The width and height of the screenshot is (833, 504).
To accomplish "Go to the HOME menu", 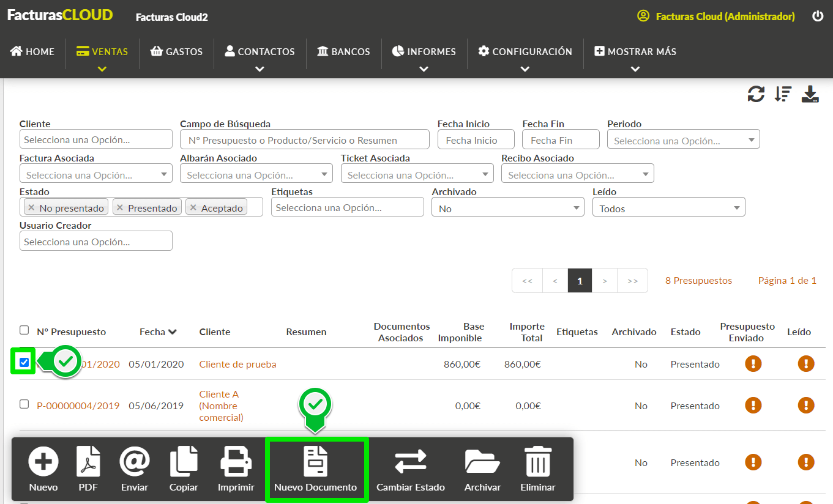I will tap(32, 51).
